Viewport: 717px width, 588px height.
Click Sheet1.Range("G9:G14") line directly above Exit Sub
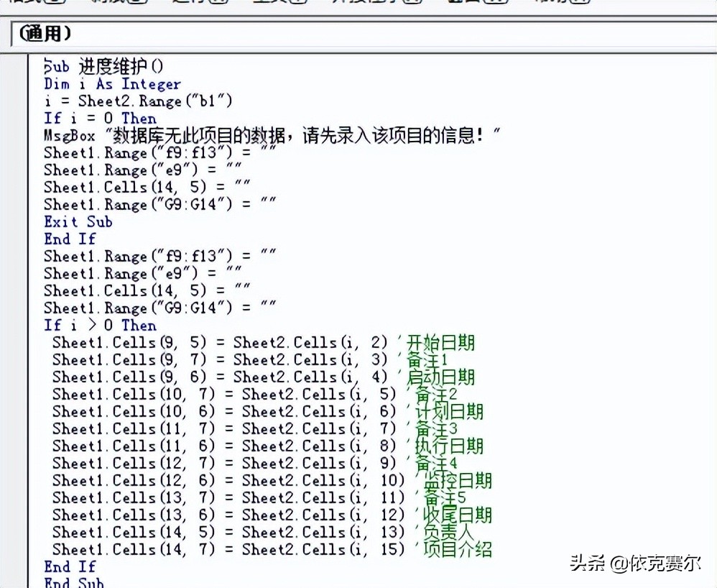click(x=160, y=205)
